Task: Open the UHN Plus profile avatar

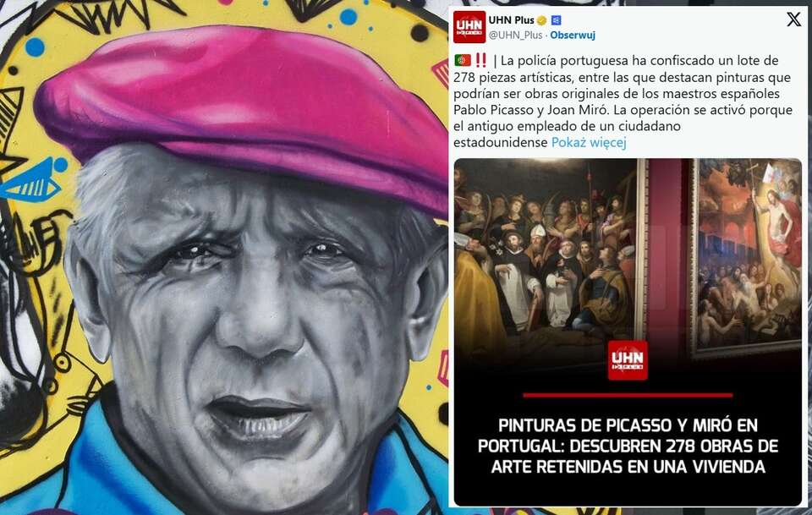Action: (469, 27)
